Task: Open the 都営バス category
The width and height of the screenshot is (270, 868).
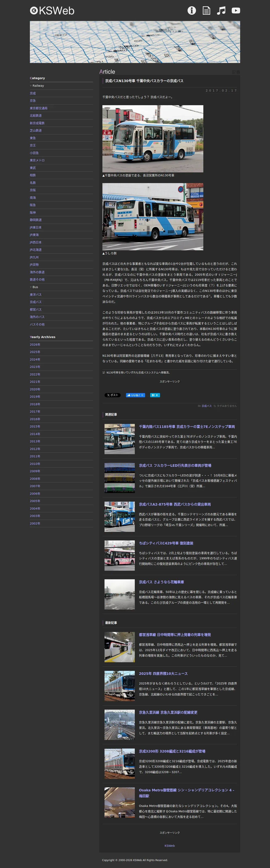Action: 36,309
